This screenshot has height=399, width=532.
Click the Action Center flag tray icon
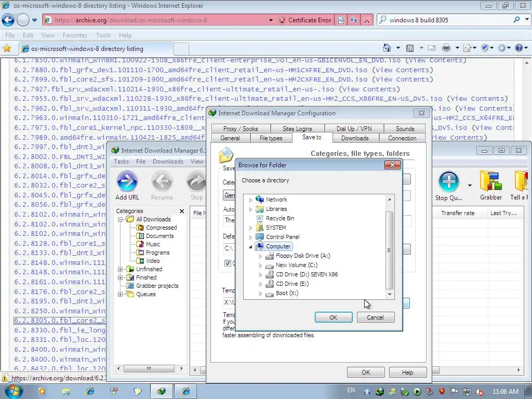[454, 392]
